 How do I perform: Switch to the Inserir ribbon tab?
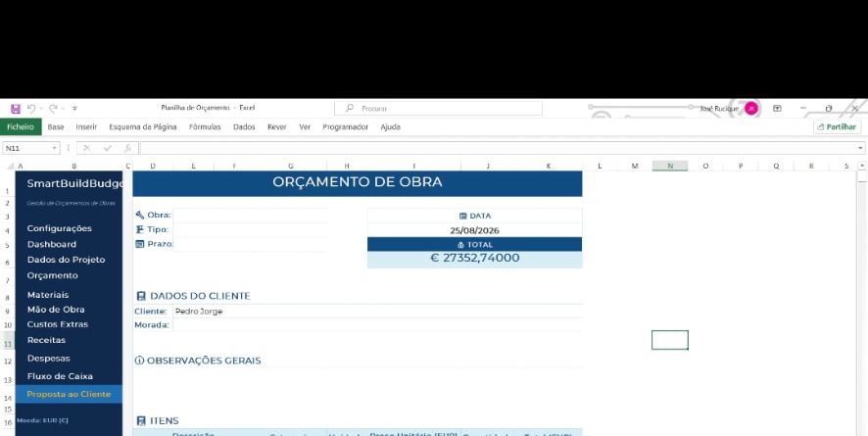click(86, 126)
